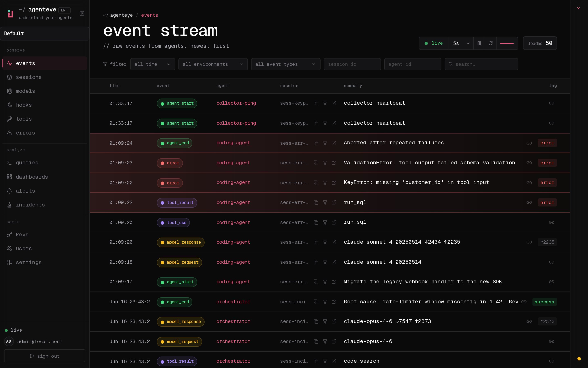Expand the all environments dropdown

[213, 64]
